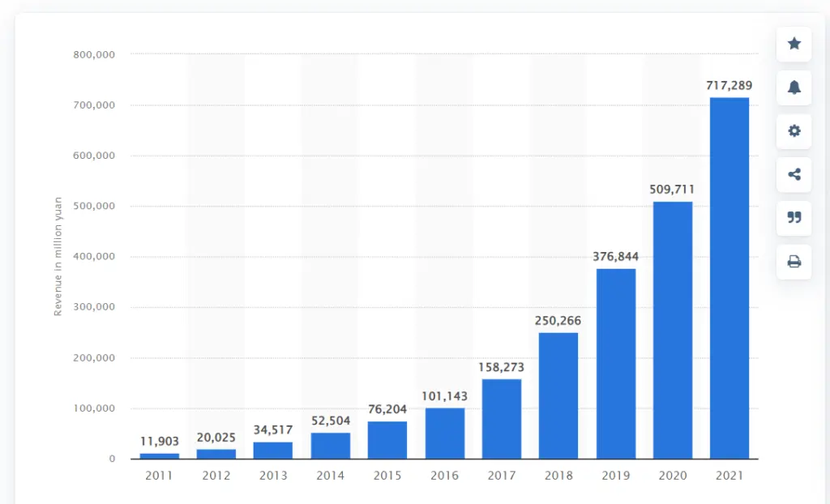
Task: Click the 2016 bar
Action: tap(444, 434)
